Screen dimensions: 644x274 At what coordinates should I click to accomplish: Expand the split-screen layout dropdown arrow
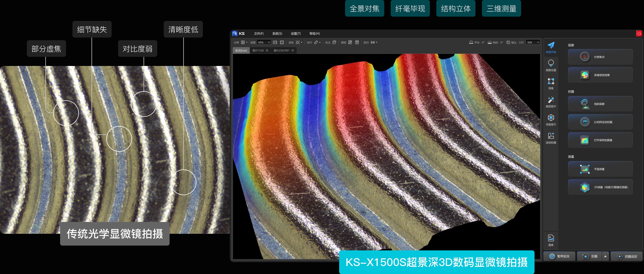coord(247,42)
